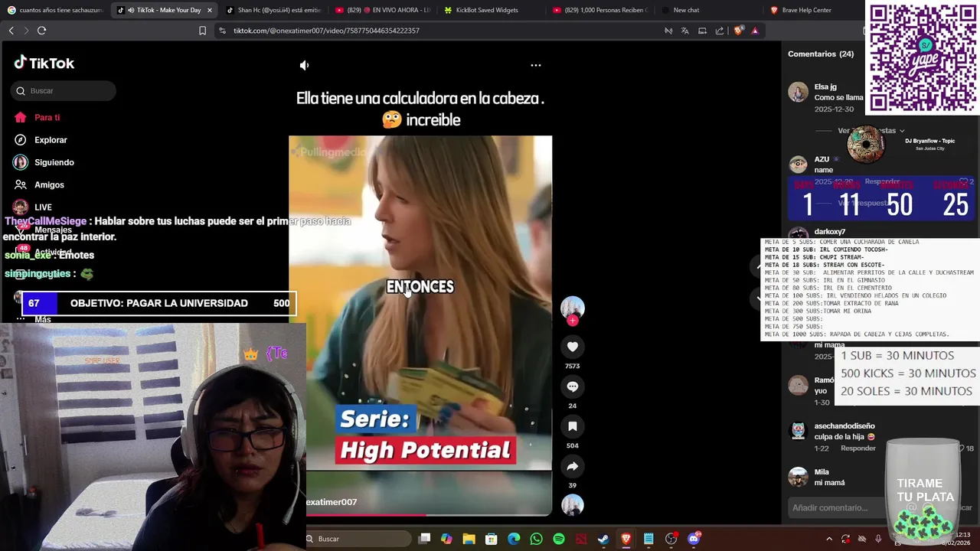Open the sound disc avatar below share

(573, 505)
